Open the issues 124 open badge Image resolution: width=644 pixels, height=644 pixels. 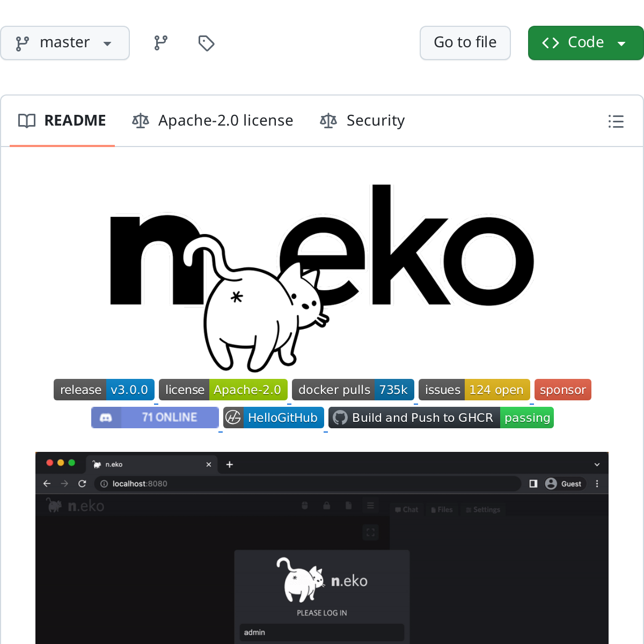click(474, 390)
